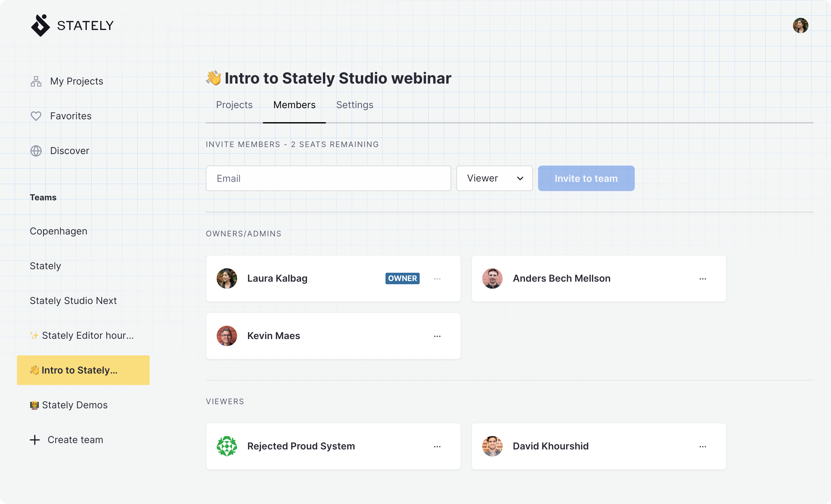Open Favorites via the heart icon
The height and width of the screenshot is (504, 831).
[36, 116]
